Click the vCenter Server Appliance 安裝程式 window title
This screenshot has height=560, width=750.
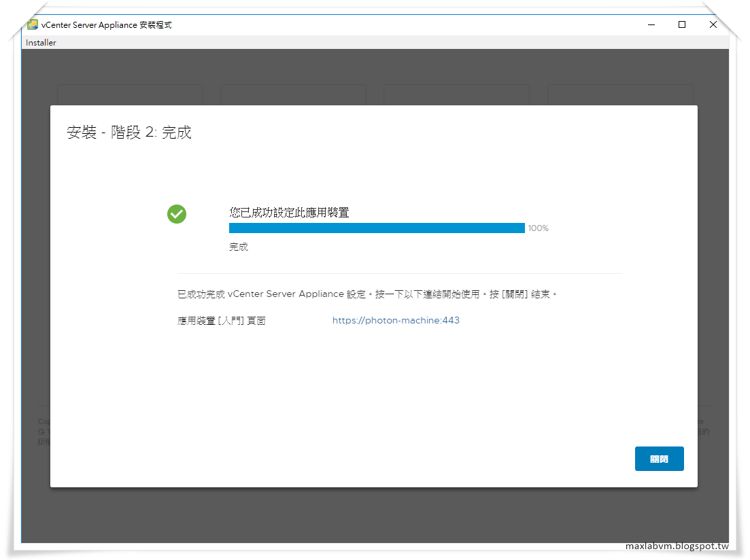(x=106, y=25)
